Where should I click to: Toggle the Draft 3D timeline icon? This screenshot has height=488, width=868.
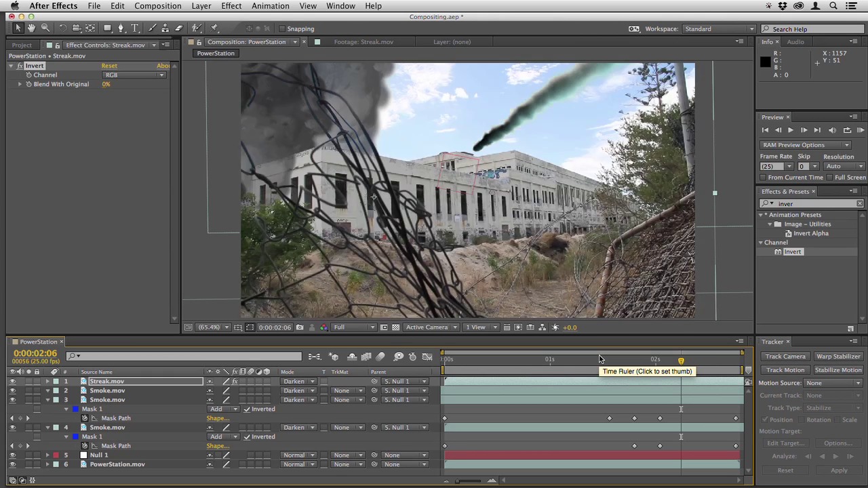(x=334, y=357)
